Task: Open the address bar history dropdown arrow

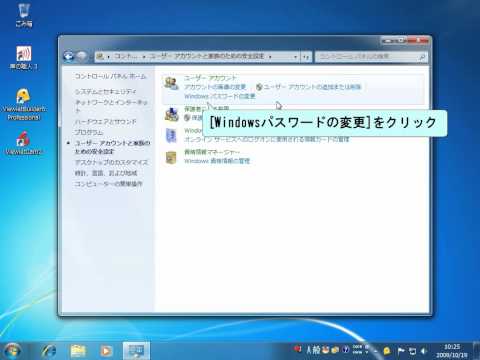Action: [x=295, y=57]
